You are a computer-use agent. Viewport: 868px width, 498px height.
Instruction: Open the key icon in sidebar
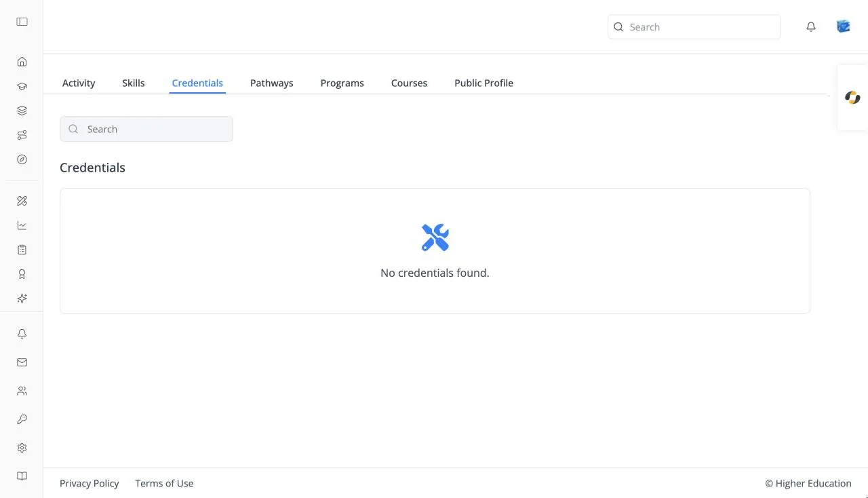click(x=22, y=419)
